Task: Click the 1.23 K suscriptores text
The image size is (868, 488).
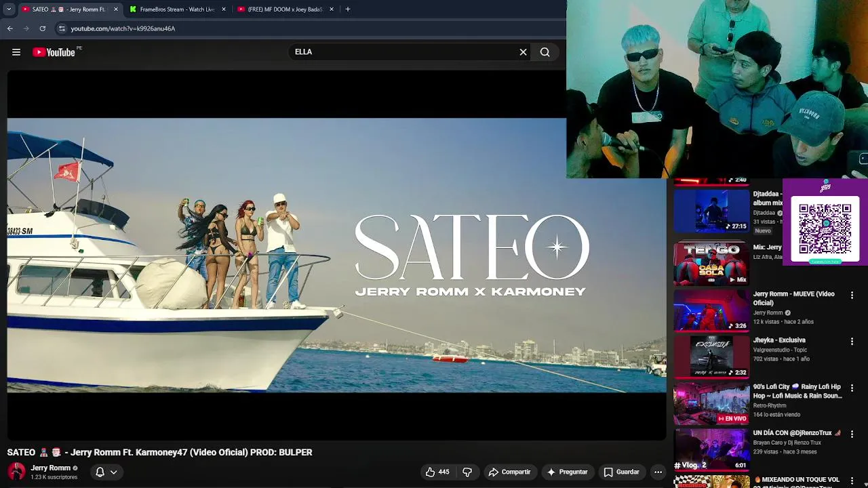Action: [54, 477]
